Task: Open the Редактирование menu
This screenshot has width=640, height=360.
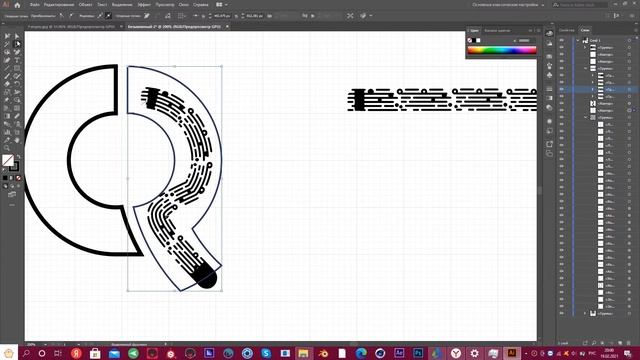Action: click(59, 5)
